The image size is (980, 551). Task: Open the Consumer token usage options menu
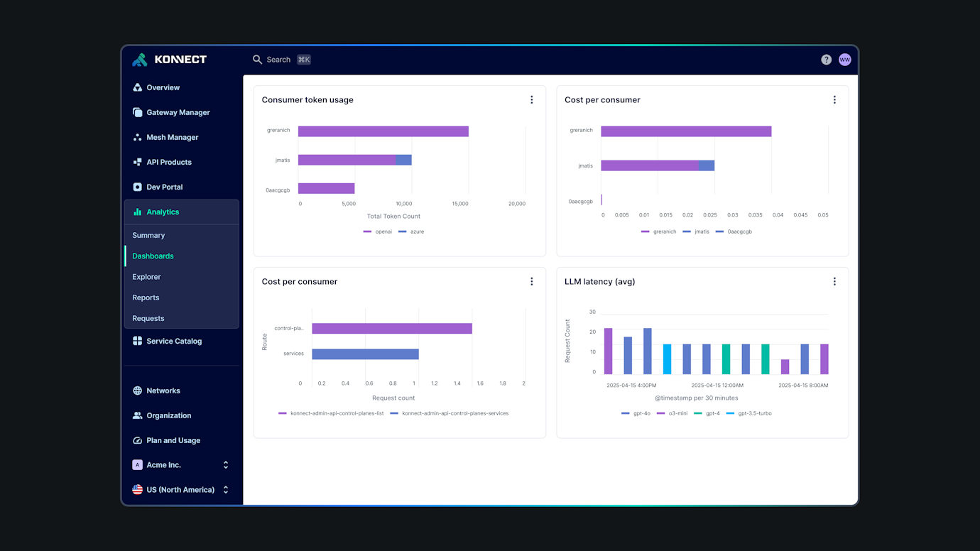click(532, 99)
